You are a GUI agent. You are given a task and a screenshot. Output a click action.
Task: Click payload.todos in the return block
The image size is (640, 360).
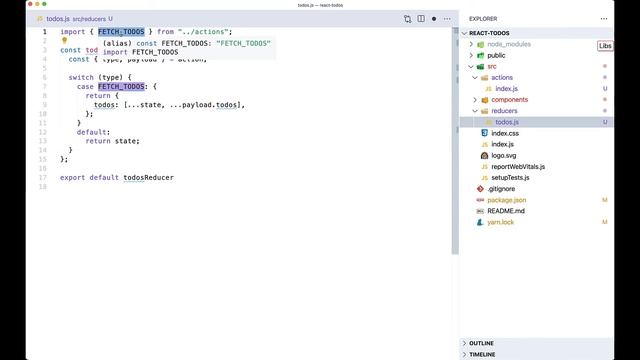(x=209, y=105)
